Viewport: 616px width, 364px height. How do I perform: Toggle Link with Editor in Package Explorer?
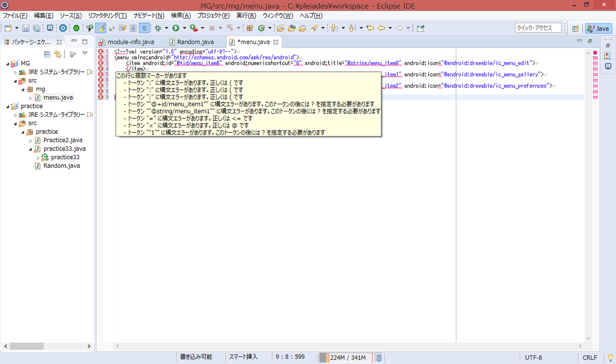click(57, 53)
